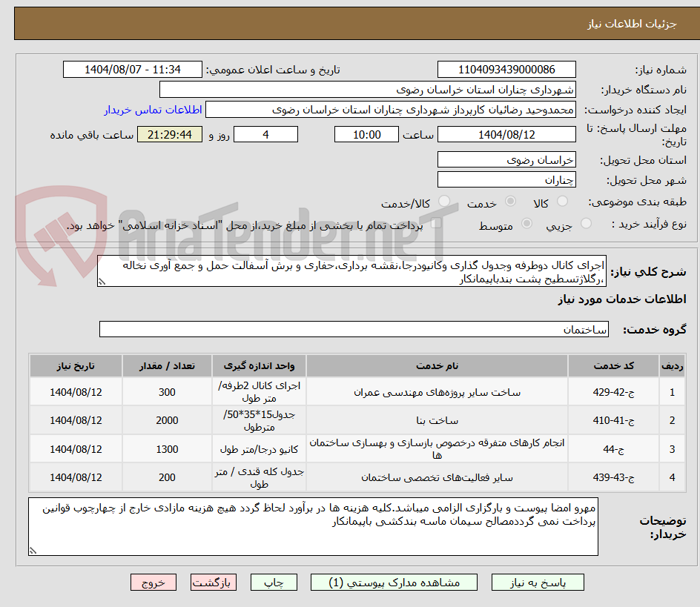Click the خروج exit button
Image resolution: width=700 pixels, height=607 pixels.
153,583
